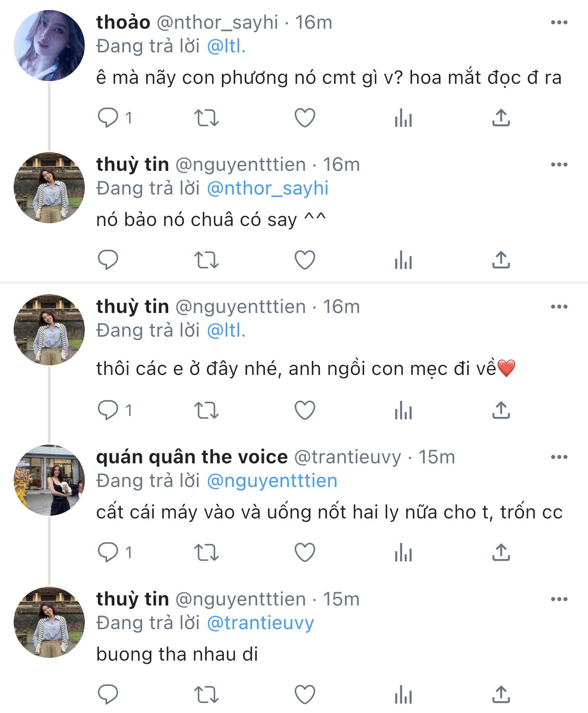This screenshot has width=588, height=713.
Task: Share thoảo's tweet about con phương
Action: [501, 118]
